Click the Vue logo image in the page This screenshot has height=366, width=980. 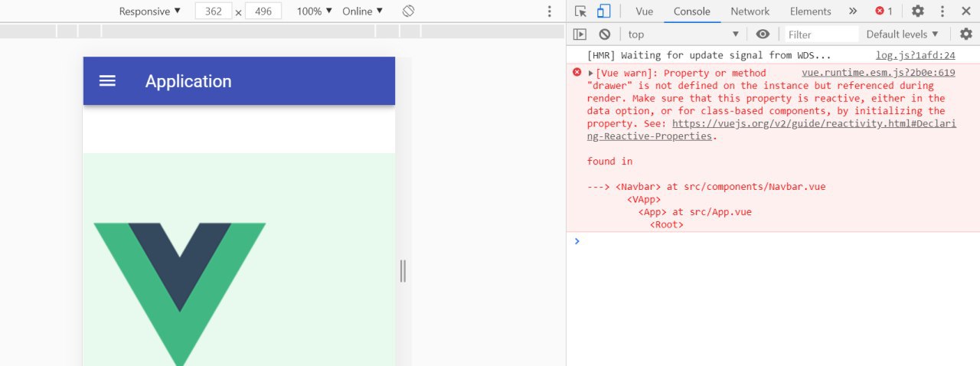(180, 294)
